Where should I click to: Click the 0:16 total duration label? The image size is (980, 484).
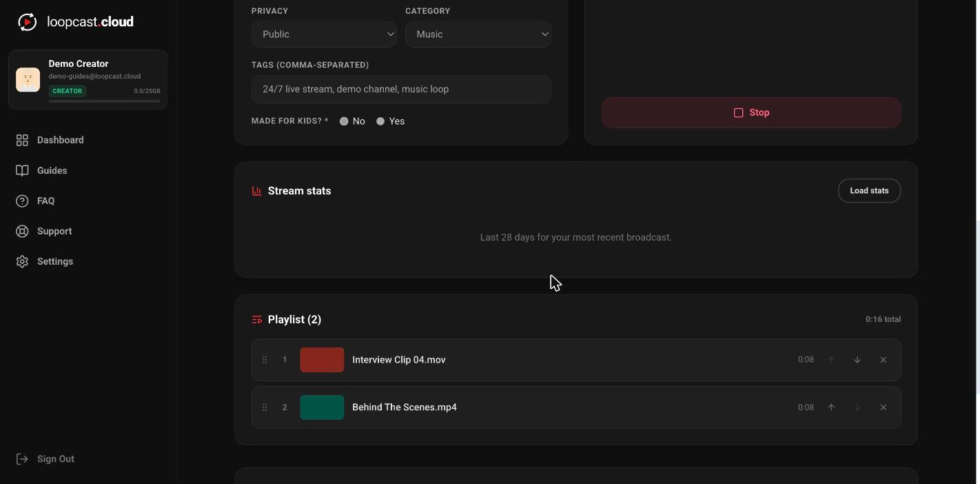pos(883,320)
